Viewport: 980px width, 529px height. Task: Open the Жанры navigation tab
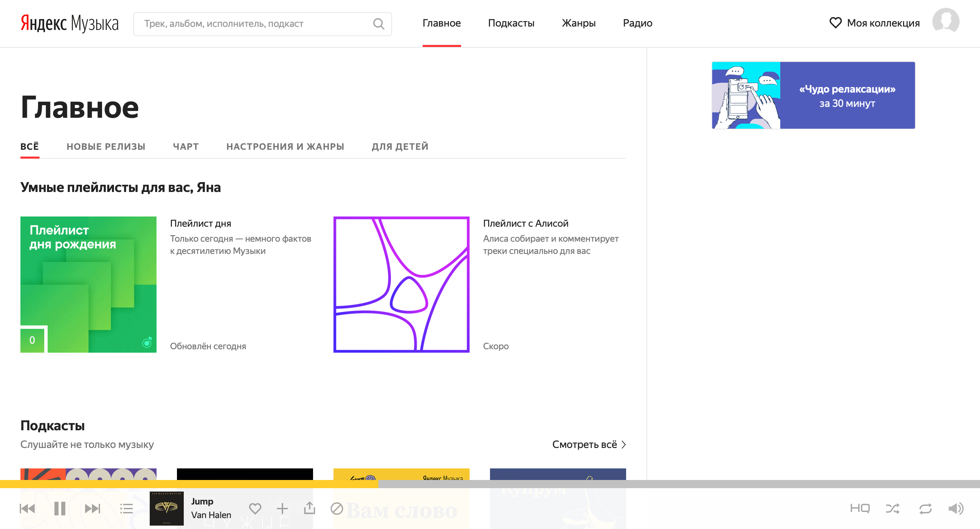tap(578, 23)
